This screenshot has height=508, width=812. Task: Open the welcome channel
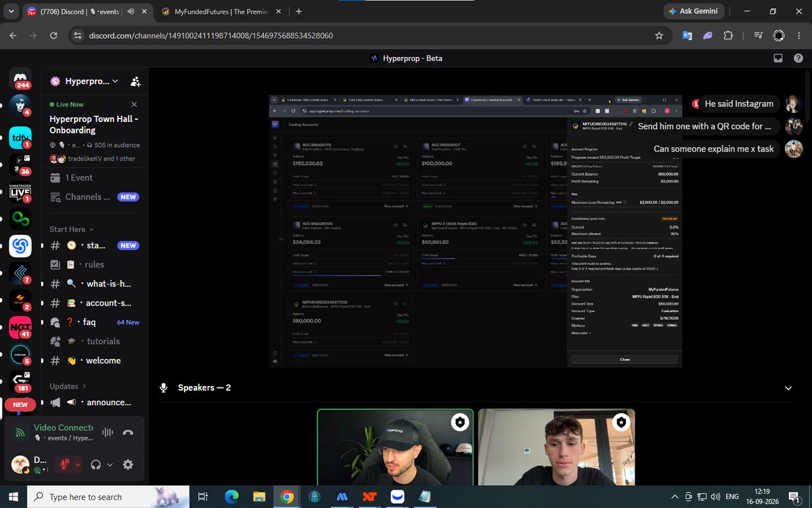(x=95, y=361)
